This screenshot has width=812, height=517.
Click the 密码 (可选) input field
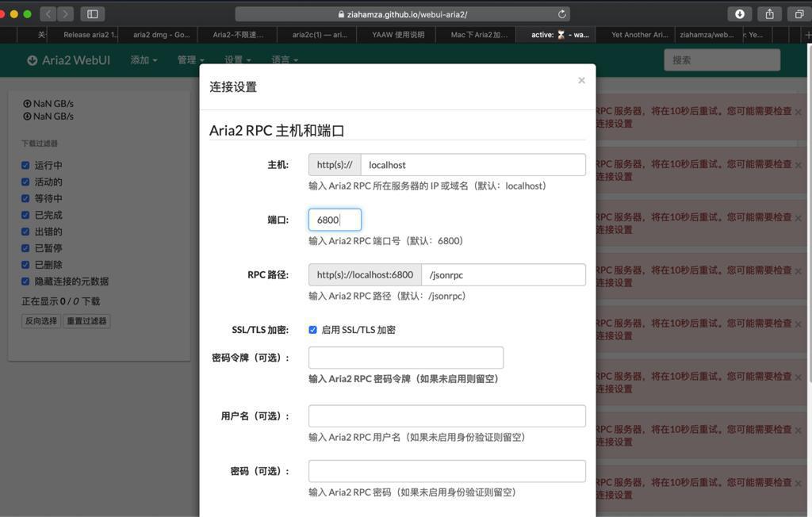(x=447, y=472)
